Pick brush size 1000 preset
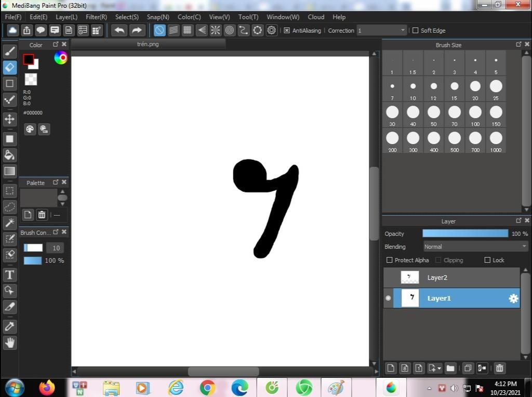 [x=496, y=141]
